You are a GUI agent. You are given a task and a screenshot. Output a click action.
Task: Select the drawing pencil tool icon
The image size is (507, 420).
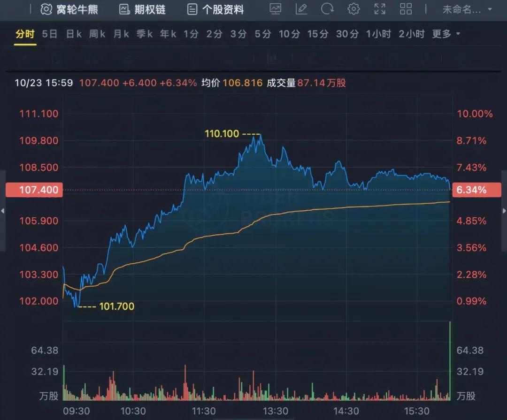point(301,9)
